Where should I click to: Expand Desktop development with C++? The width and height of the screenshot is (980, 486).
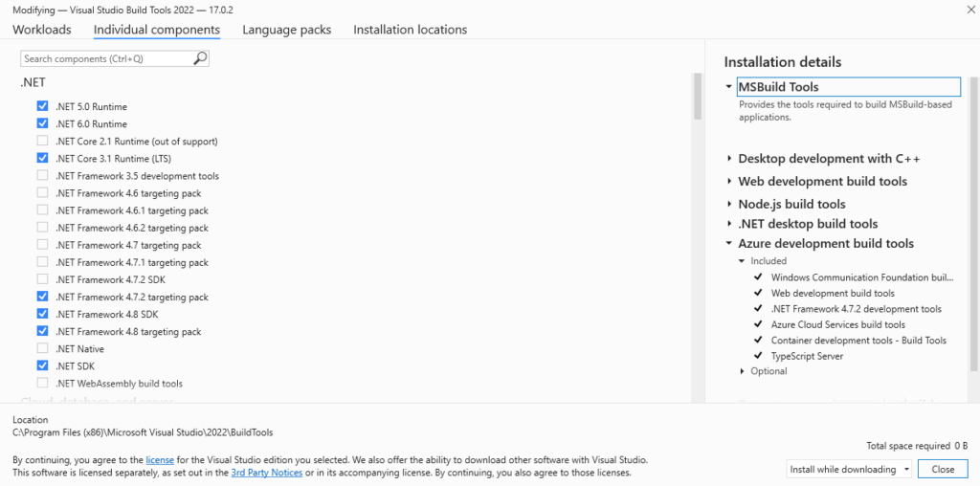728,159
